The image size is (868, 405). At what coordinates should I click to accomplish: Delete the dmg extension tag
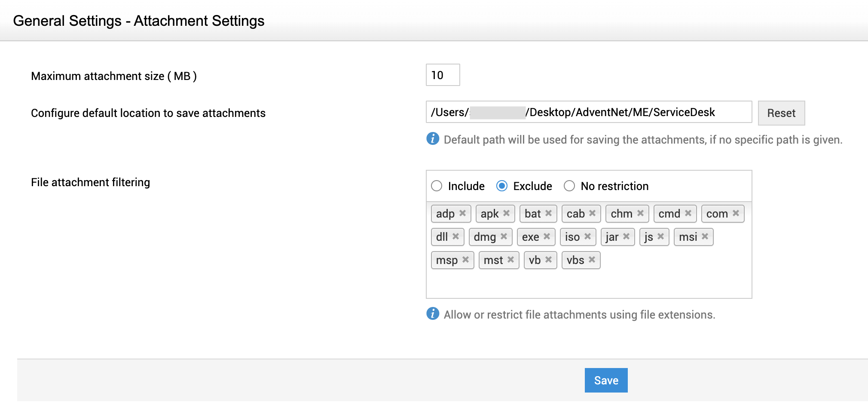point(504,236)
